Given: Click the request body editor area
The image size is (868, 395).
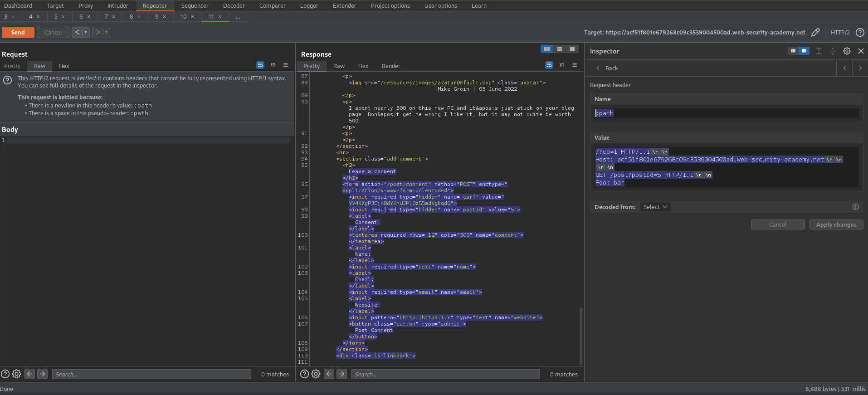Looking at the screenshot, I should tap(148, 252).
